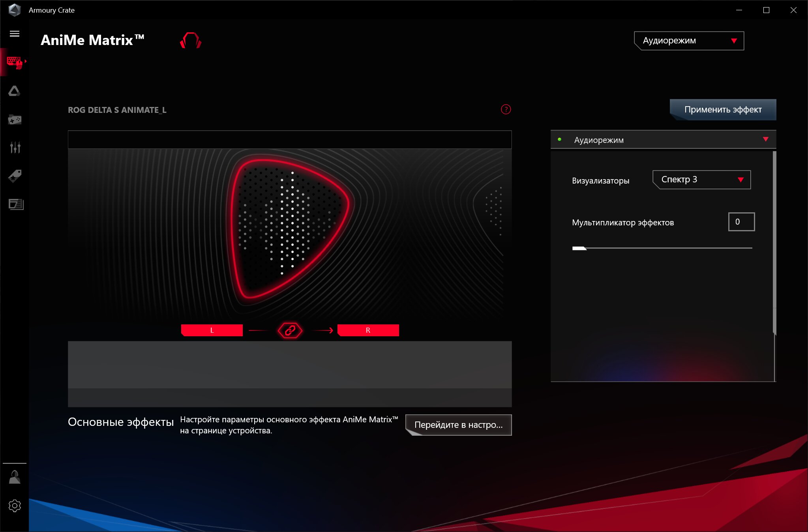This screenshot has height=532, width=808.
Task: Click the Применить эффект button
Action: (x=723, y=110)
